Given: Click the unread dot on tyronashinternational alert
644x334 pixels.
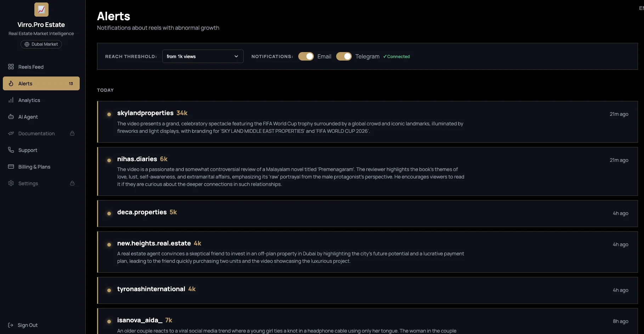Looking at the screenshot, I should tap(109, 290).
